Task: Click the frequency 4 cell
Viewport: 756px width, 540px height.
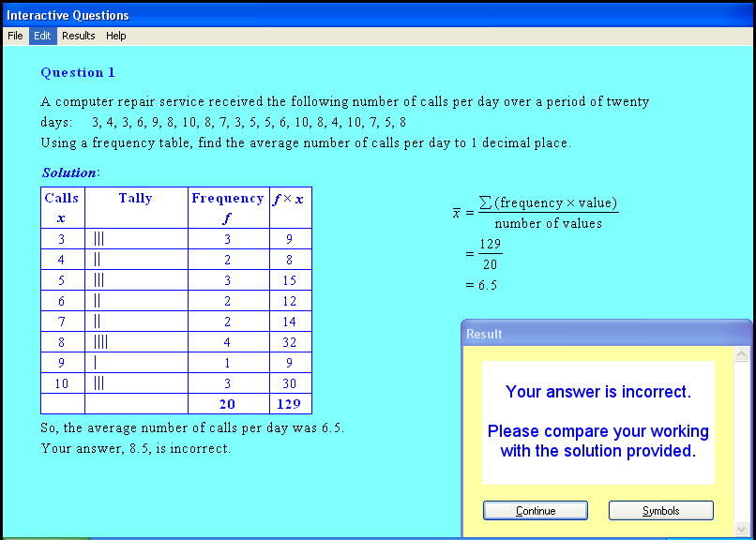Action: click(x=228, y=342)
